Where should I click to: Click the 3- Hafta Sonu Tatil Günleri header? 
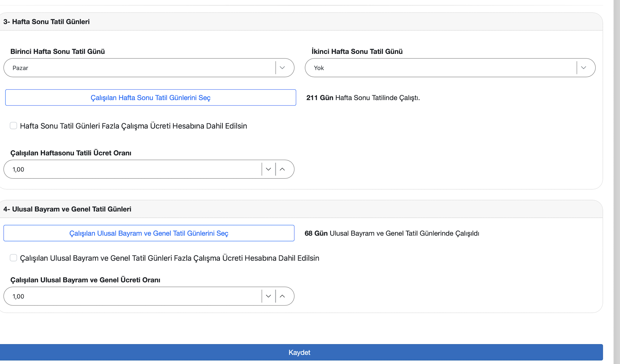click(x=47, y=22)
